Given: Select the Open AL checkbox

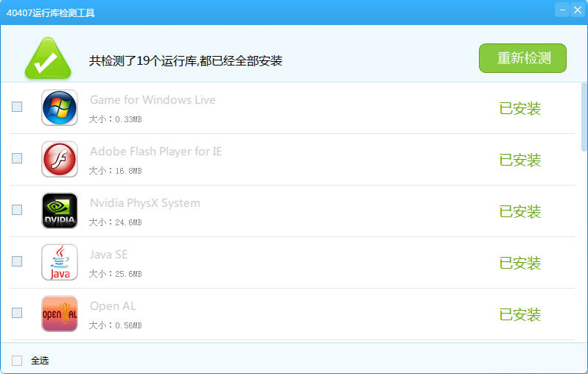Looking at the screenshot, I should pos(17,313).
